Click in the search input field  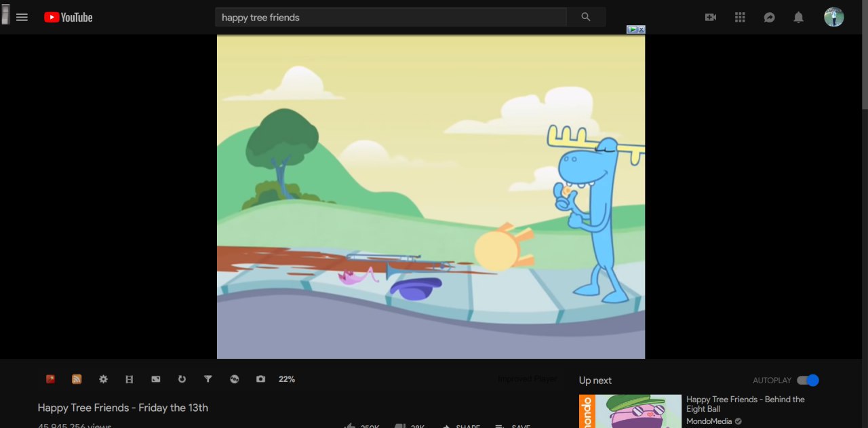(391, 17)
